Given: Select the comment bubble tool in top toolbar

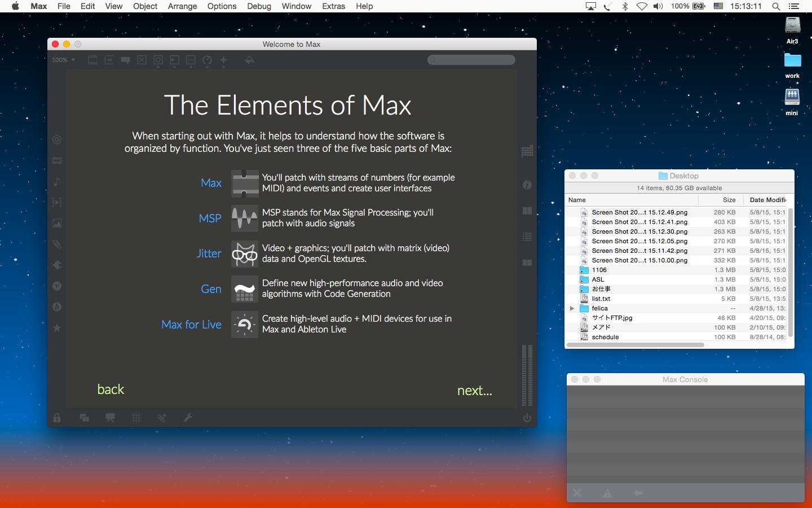Looking at the screenshot, I should [125, 60].
